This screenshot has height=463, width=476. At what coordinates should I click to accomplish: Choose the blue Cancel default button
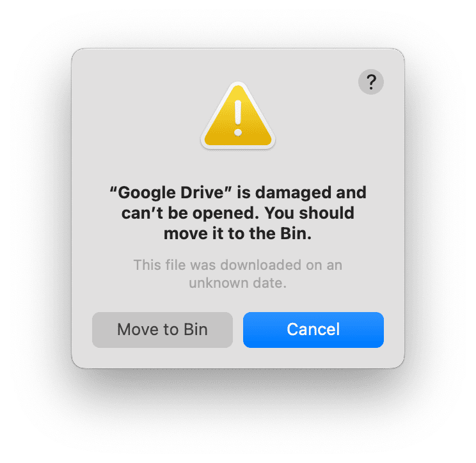tap(313, 330)
